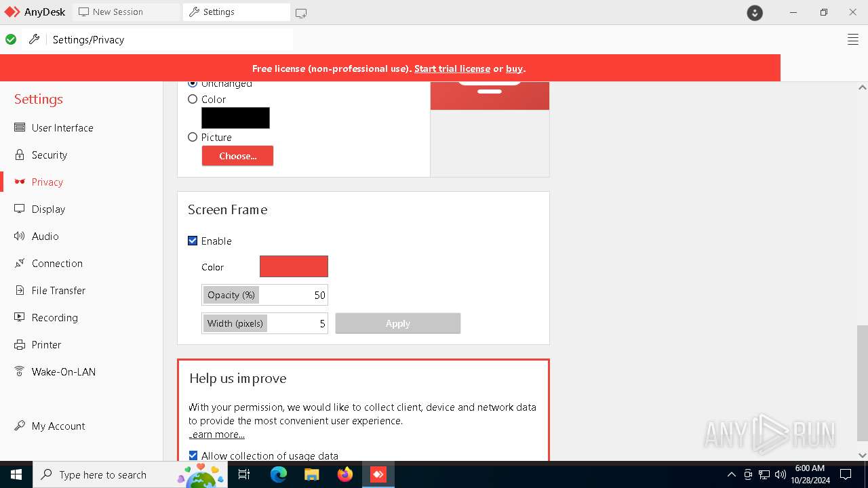Open the session dropdown arrow icon
This screenshot has height=488, width=868.
click(755, 12)
